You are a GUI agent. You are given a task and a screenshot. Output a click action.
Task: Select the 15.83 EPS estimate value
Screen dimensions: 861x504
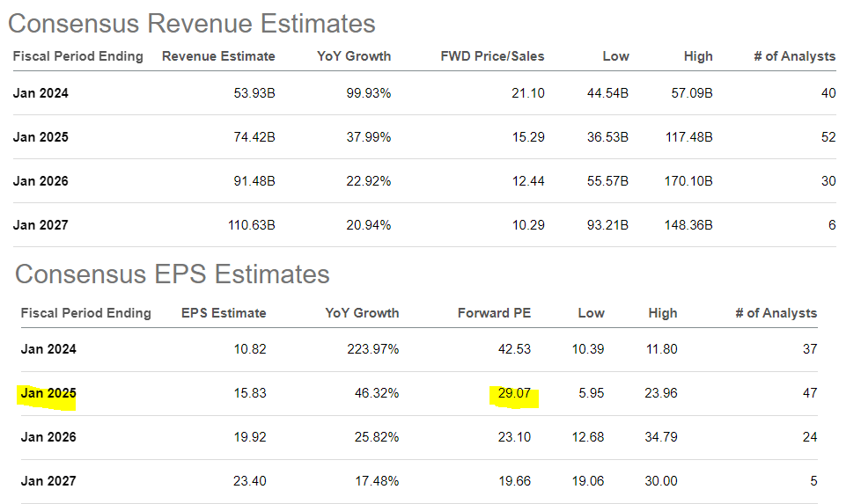[249, 393]
